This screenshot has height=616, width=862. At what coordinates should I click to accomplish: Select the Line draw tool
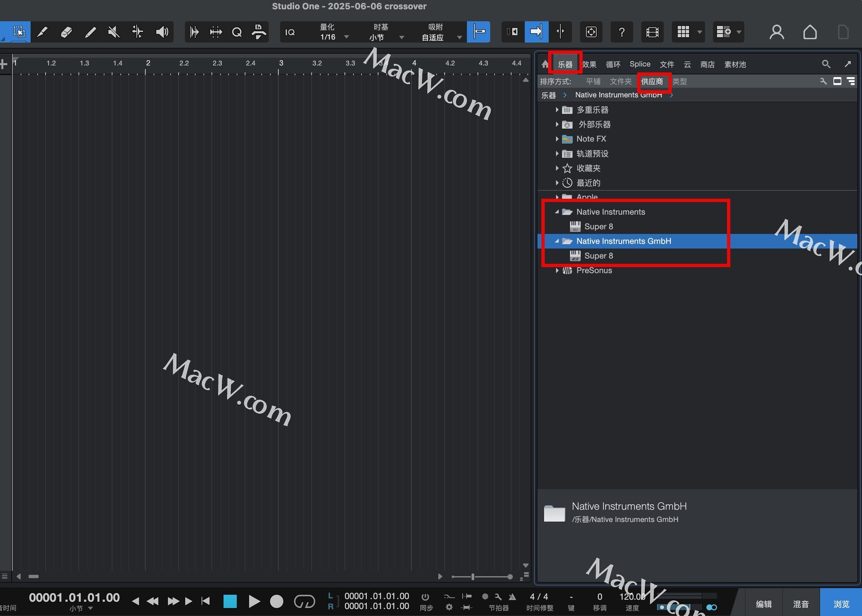(x=90, y=32)
